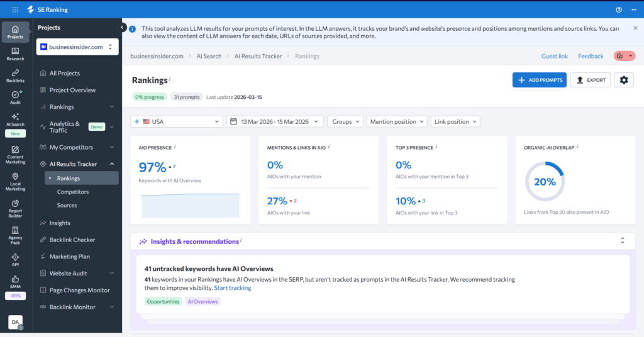The image size is (644, 337).
Task: Open Agency Pack in the left rail
Action: [15, 236]
